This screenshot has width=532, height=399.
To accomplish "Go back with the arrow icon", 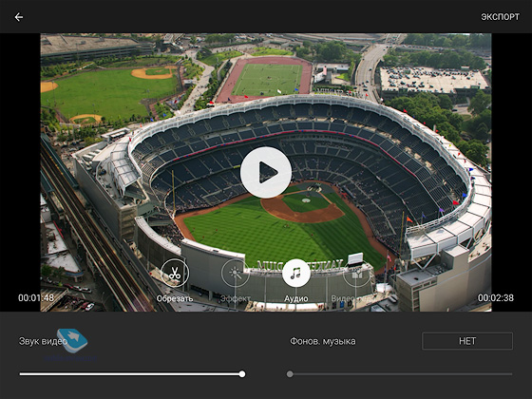I will 19,17.
